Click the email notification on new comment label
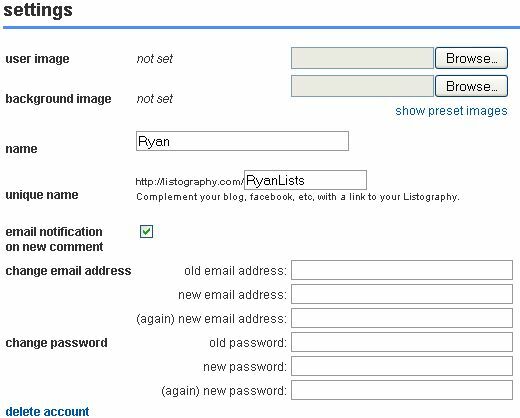The height and width of the screenshot is (418, 520). [54, 239]
